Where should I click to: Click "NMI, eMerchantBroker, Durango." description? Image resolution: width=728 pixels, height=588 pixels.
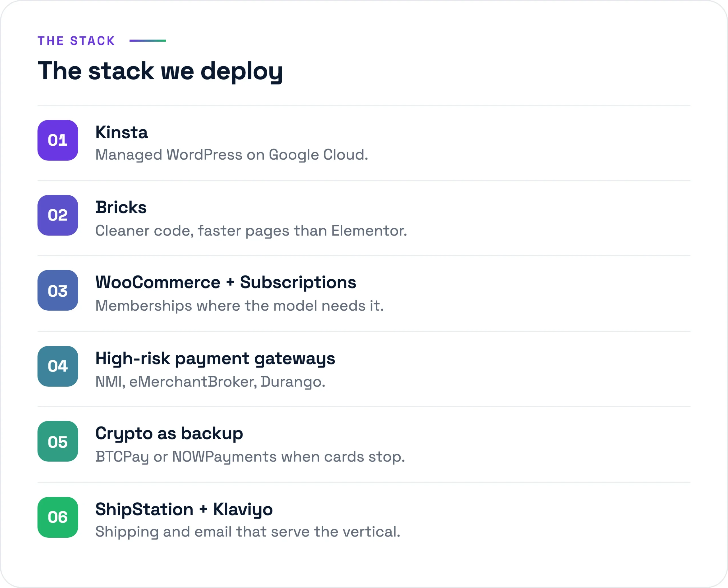210,382
